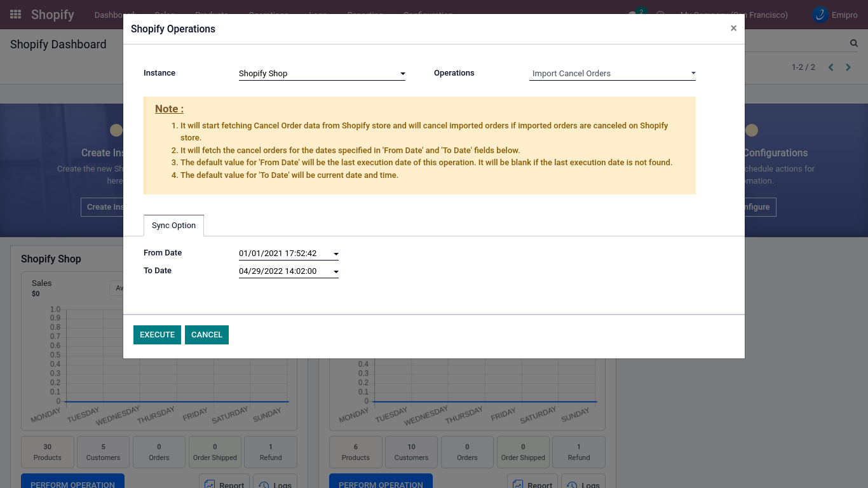Screen dimensions: 868x488
Task: Go to next page arrow
Action: 848,67
